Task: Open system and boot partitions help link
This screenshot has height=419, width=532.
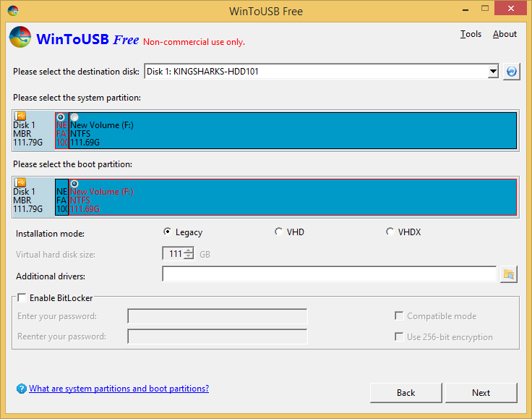Action: coord(119,389)
